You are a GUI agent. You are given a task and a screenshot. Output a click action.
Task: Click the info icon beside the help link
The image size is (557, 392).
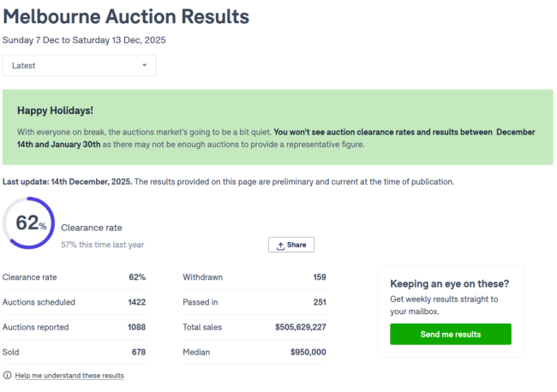[8, 376]
